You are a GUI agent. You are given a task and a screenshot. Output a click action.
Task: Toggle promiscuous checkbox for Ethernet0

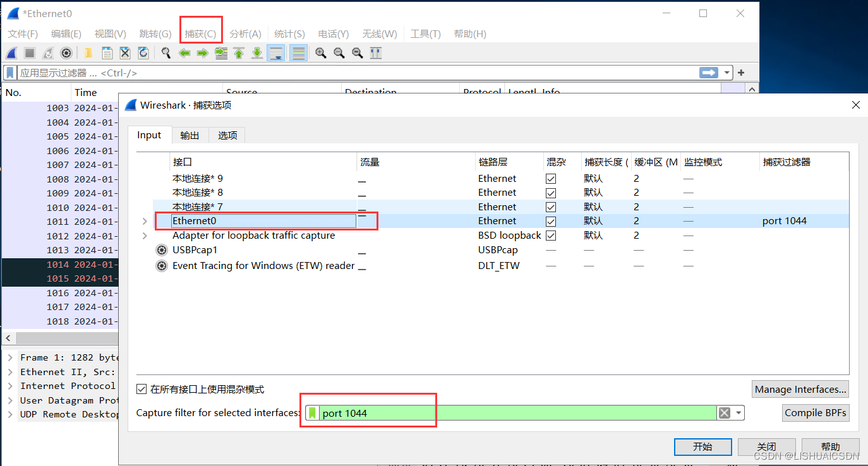point(551,221)
